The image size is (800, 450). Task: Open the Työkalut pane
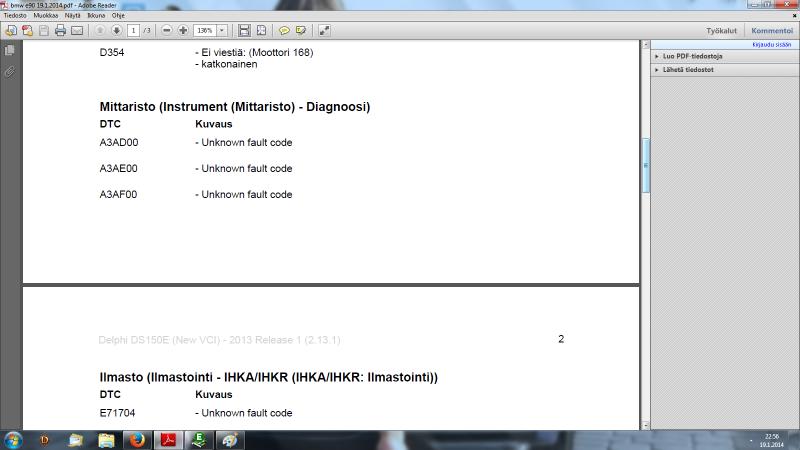(x=722, y=31)
